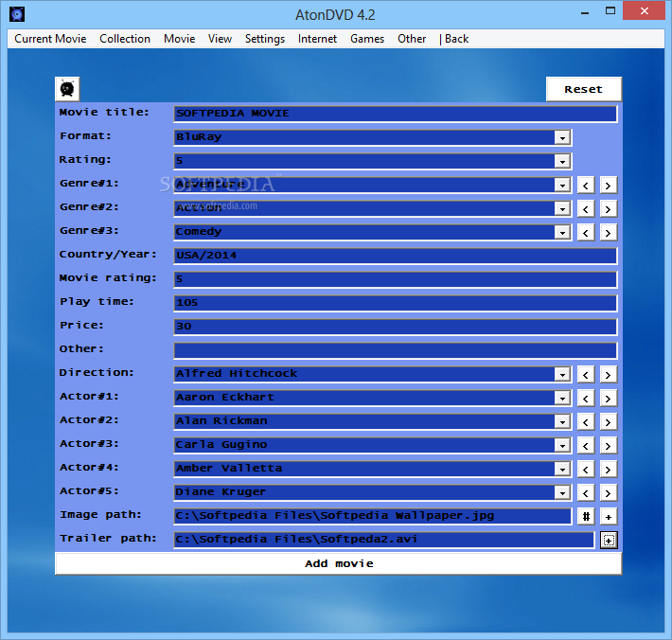Click previous arrow for Actor#3
This screenshot has width=672, height=640.
click(x=586, y=446)
